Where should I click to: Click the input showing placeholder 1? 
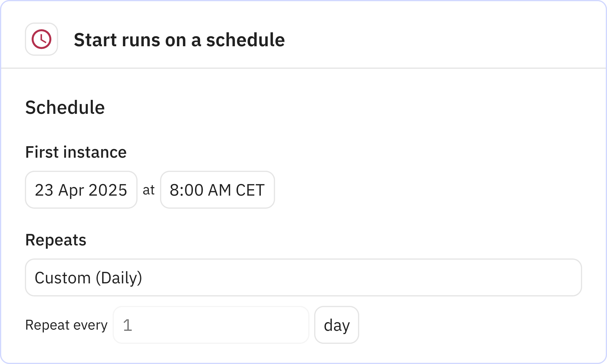211,325
